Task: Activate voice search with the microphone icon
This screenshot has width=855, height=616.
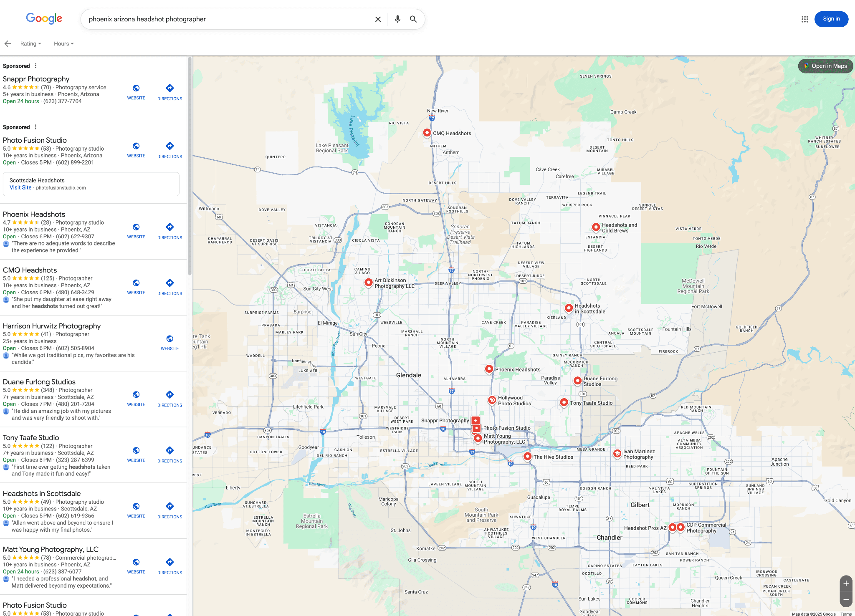Action: tap(397, 19)
